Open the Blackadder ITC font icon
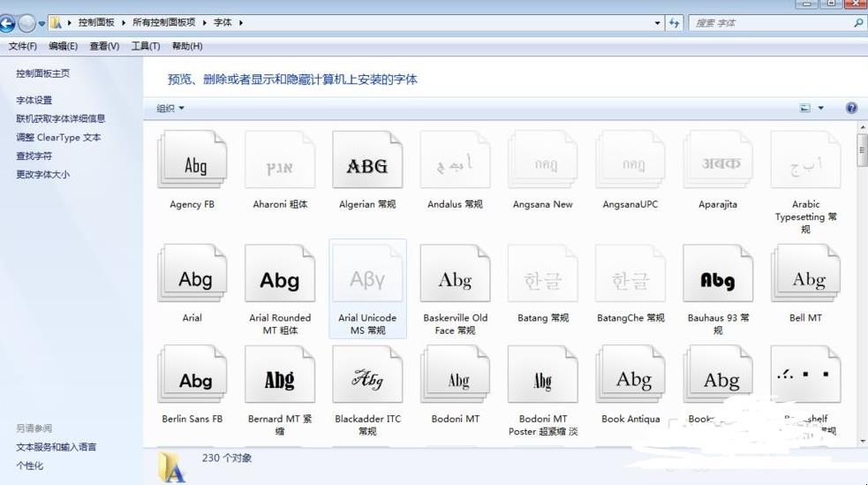Image resolution: width=868 pixels, height=485 pixels. pos(367,377)
